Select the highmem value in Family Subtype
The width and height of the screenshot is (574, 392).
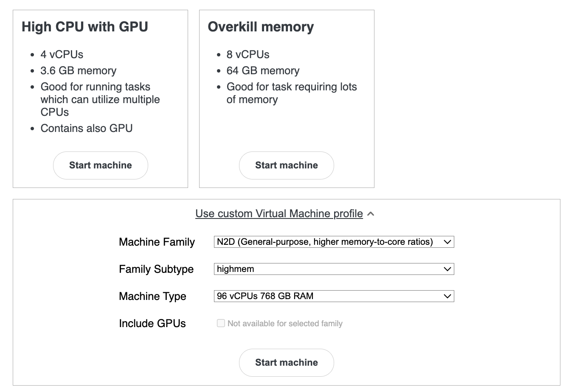point(333,269)
